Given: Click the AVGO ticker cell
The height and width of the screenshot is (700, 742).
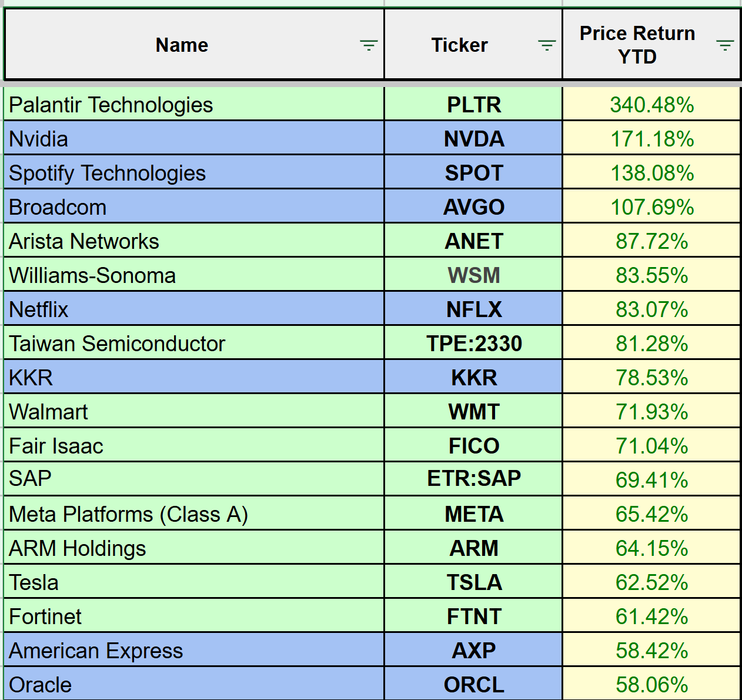Looking at the screenshot, I should [474, 207].
